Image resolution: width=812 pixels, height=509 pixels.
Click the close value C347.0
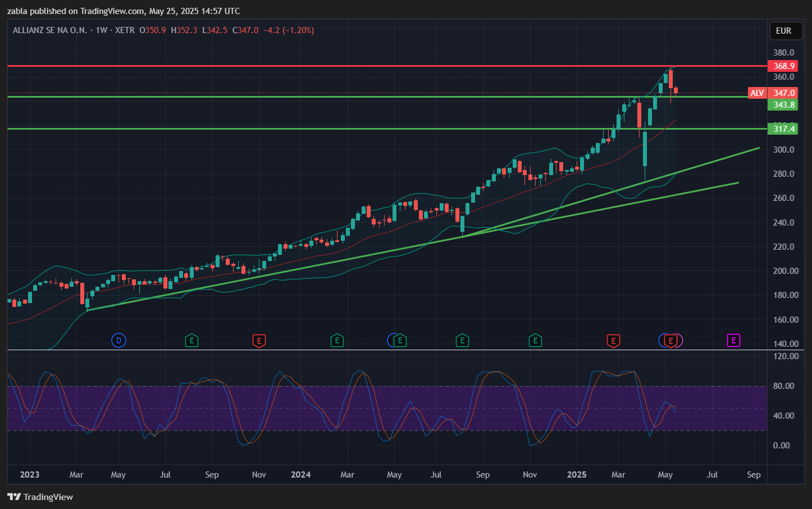[x=245, y=30]
